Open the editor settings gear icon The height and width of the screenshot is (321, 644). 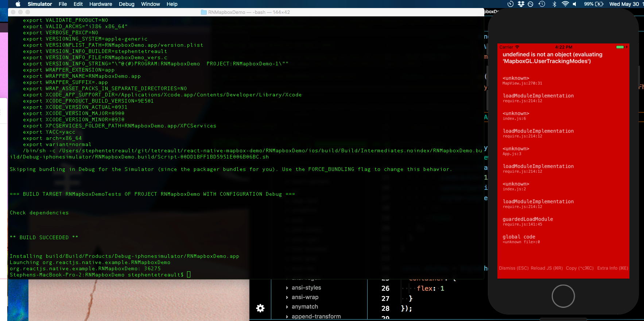tap(260, 308)
